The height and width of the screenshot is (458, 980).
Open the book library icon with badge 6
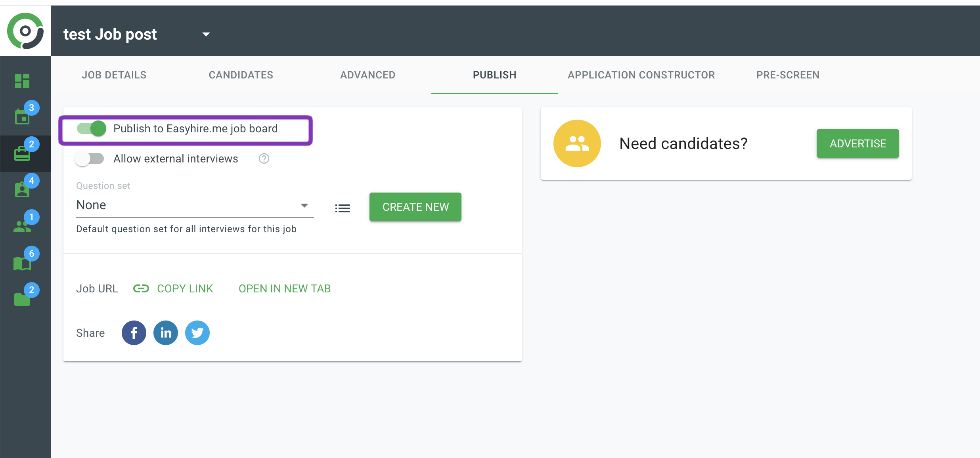23,263
